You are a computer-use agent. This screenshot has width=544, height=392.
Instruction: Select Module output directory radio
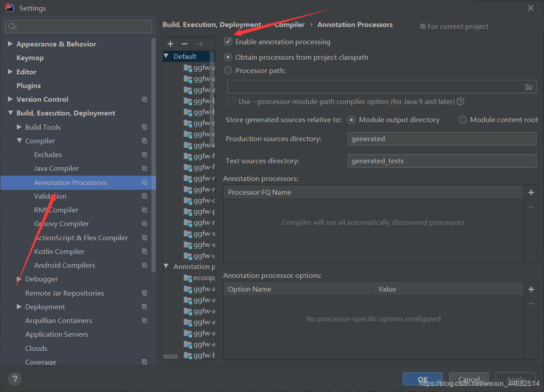coord(351,120)
